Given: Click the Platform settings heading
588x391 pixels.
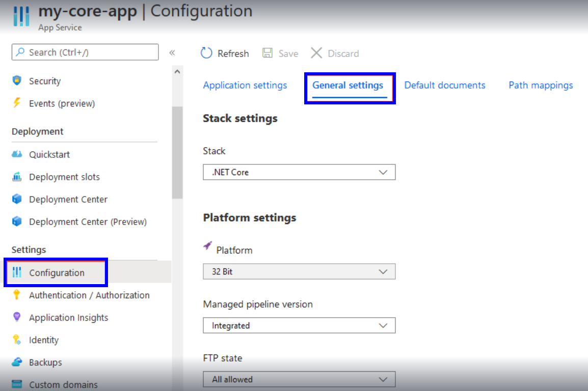Looking at the screenshot, I should (249, 217).
